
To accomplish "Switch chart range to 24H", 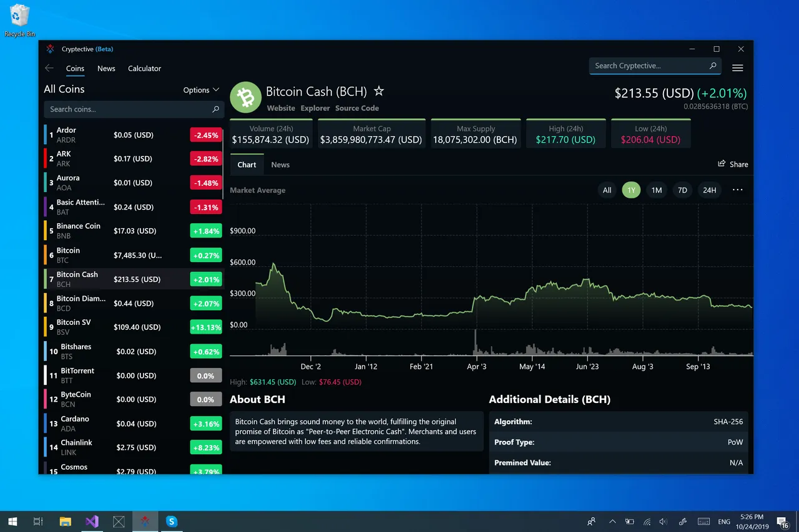I will [710, 190].
